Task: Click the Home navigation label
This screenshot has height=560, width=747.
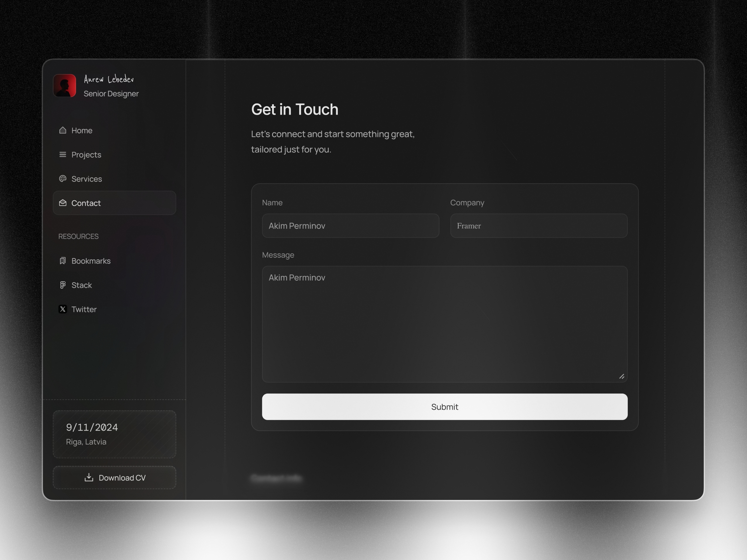Action: pos(82,130)
